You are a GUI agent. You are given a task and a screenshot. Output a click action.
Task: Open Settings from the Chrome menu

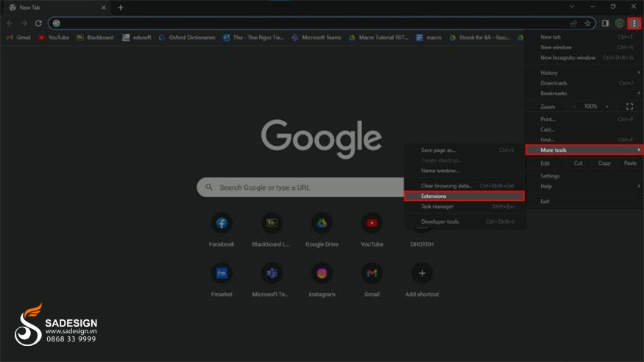coord(584,176)
